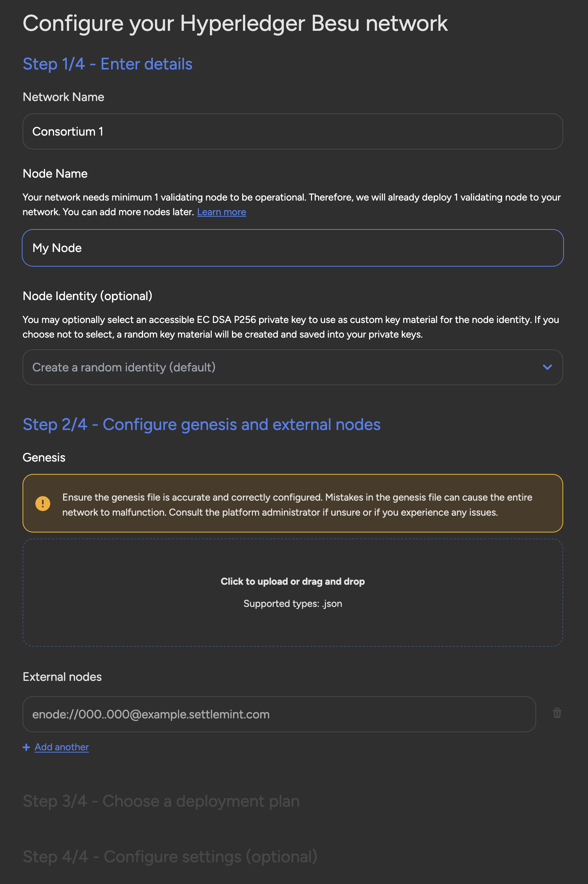The image size is (588, 884).
Task: Focus the Node Name field showing My Node
Action: [x=293, y=248]
